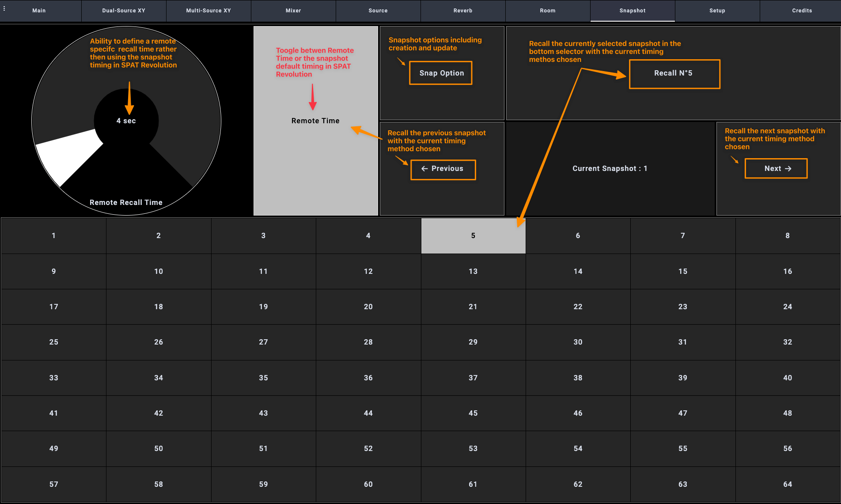The image size is (841, 504).
Task: Select snapshot slot 16
Action: point(788,272)
